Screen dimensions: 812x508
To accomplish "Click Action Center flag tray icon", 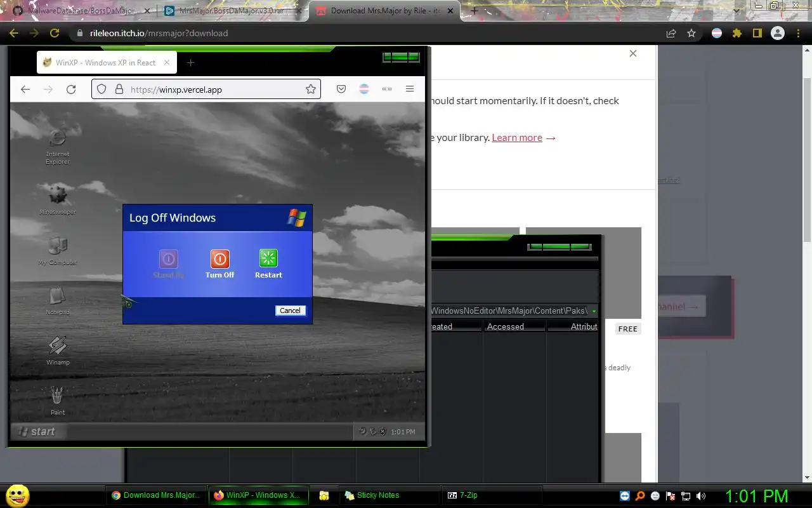I will pyautogui.click(x=671, y=496).
